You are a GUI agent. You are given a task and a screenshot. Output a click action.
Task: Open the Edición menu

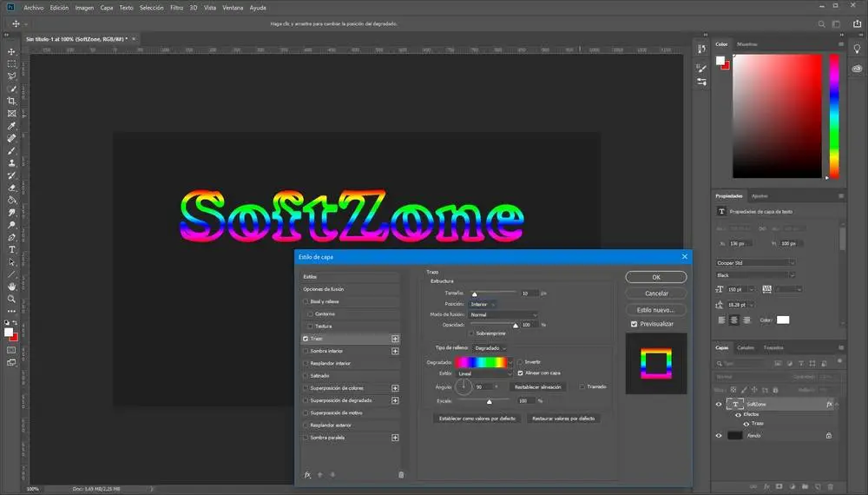click(x=59, y=8)
